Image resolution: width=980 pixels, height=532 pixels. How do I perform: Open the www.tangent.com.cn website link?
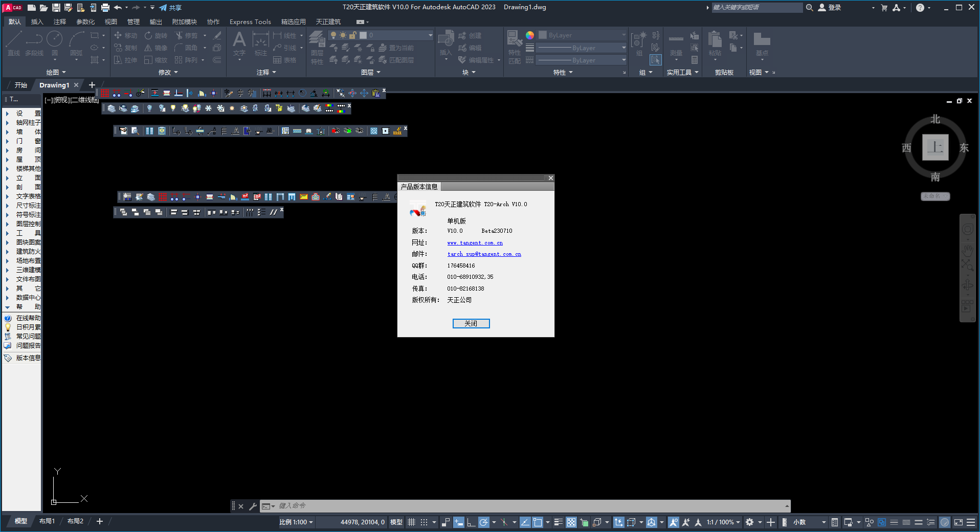click(475, 243)
